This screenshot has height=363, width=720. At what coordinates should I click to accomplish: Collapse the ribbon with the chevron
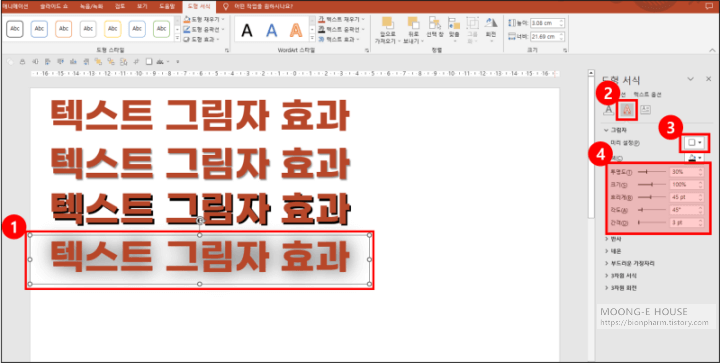712,50
